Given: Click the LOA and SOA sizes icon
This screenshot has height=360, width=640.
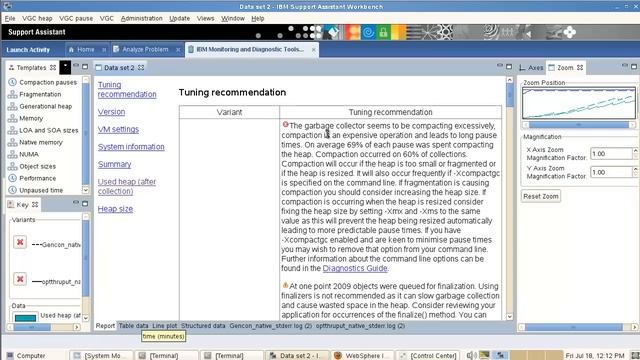Looking at the screenshot, I should [13, 130].
